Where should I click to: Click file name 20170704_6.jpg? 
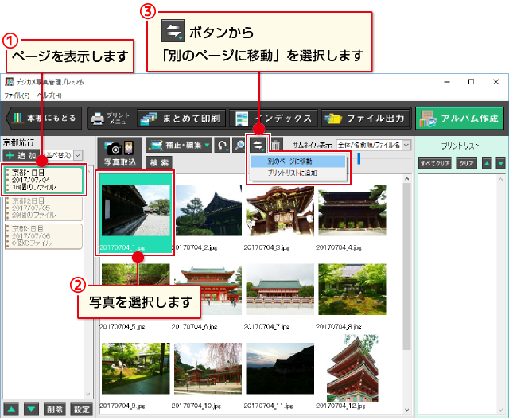[194, 326]
